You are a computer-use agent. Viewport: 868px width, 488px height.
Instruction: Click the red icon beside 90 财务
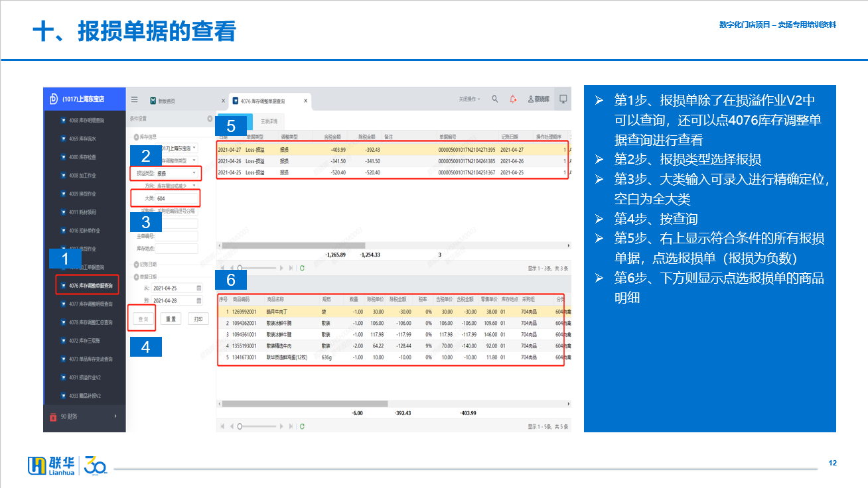tap(53, 417)
